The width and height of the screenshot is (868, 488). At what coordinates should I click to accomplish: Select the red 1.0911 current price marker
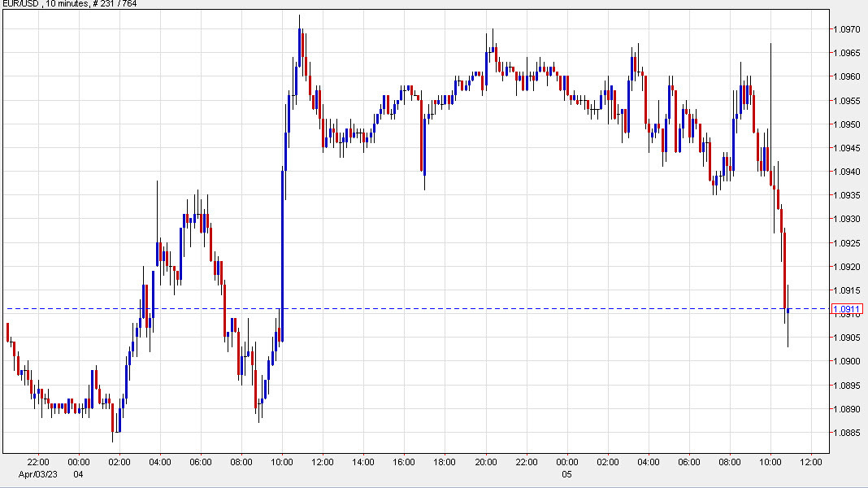(x=846, y=309)
